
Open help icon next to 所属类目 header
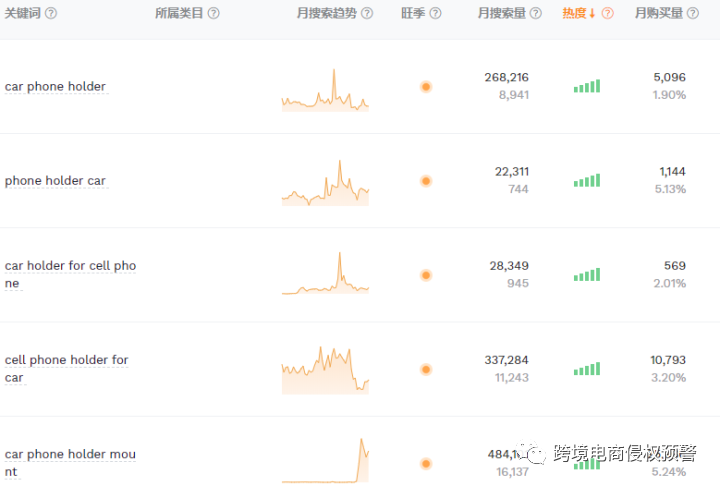pyautogui.click(x=214, y=13)
